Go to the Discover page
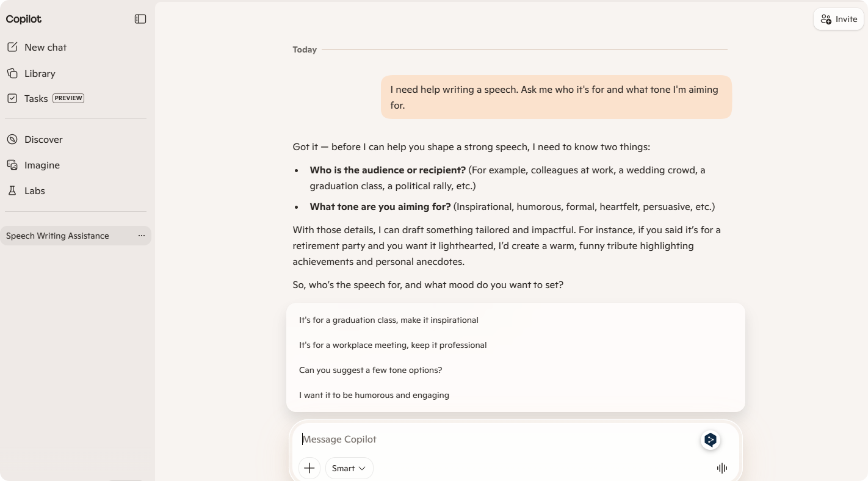868x481 pixels. 43,139
